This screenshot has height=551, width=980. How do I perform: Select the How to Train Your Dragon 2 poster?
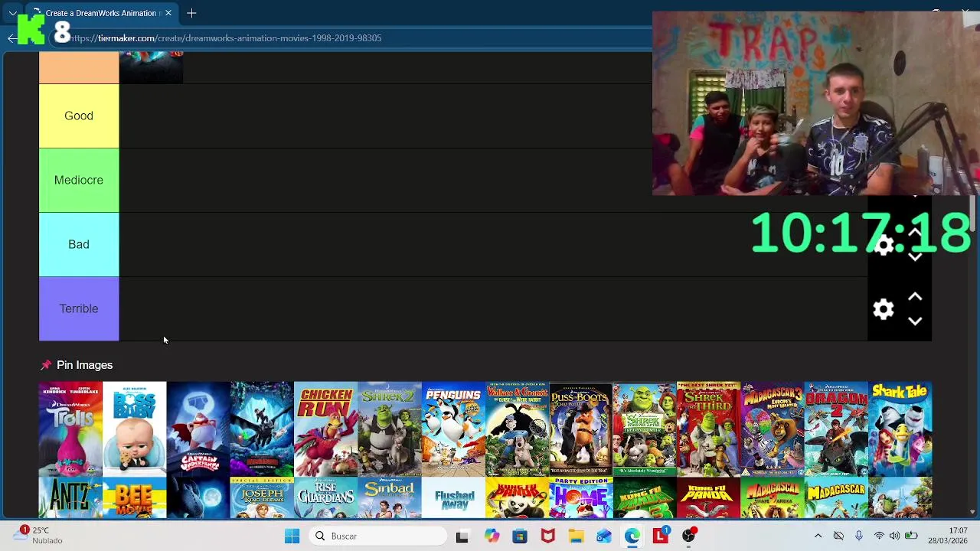point(836,429)
